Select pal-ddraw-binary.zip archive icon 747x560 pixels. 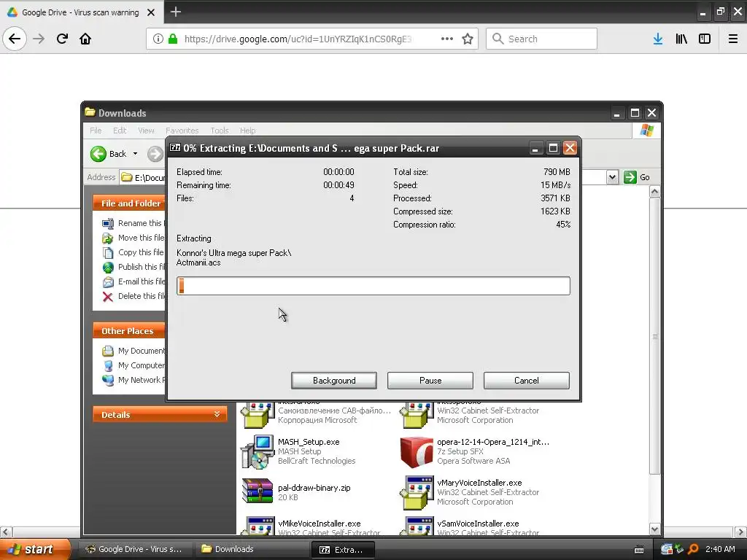tap(258, 491)
